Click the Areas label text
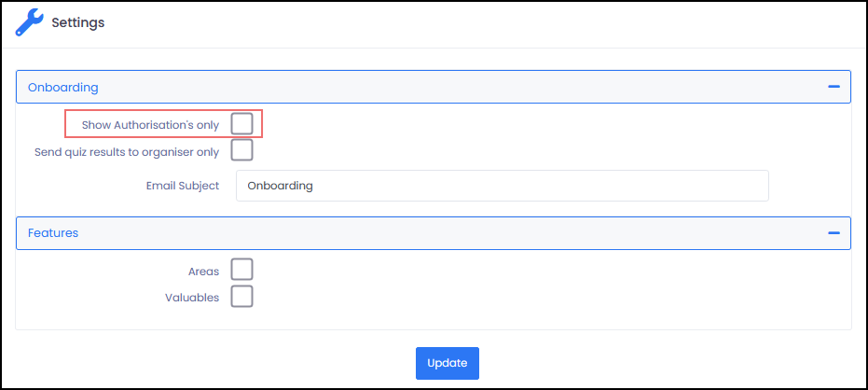 pyautogui.click(x=203, y=272)
